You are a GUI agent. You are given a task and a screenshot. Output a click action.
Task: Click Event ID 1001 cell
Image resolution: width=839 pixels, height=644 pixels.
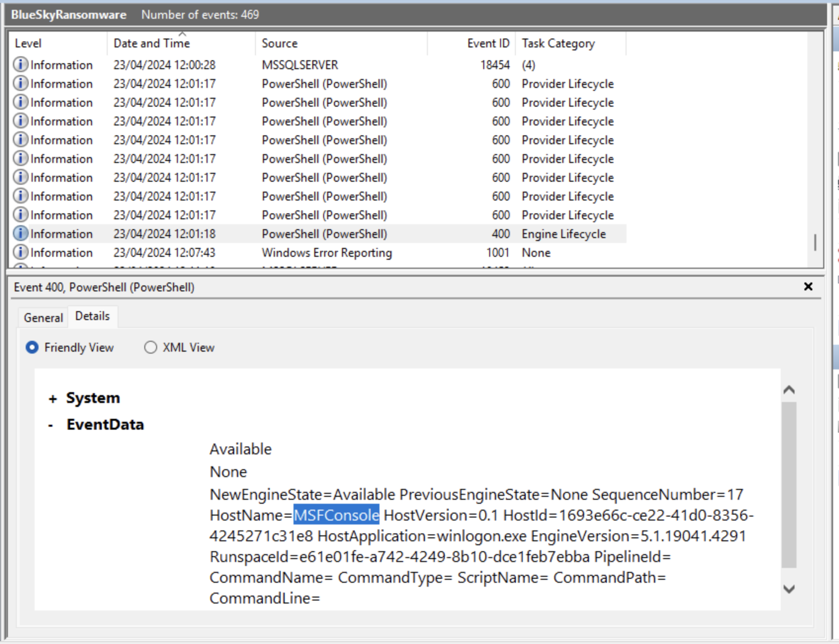498,252
